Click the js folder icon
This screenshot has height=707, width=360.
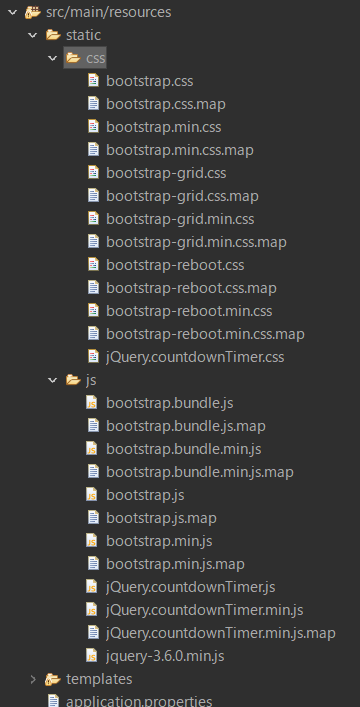pos(73,380)
